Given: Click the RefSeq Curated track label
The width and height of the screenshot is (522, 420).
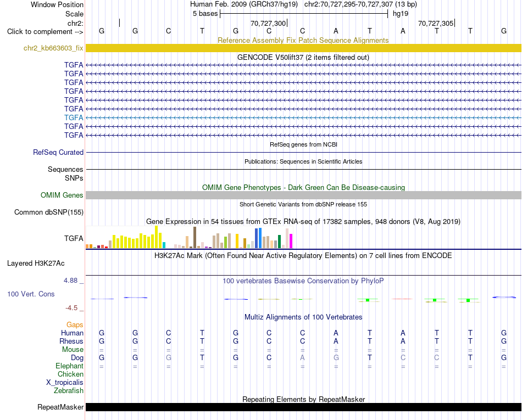Looking at the screenshot, I should [x=58, y=152].
